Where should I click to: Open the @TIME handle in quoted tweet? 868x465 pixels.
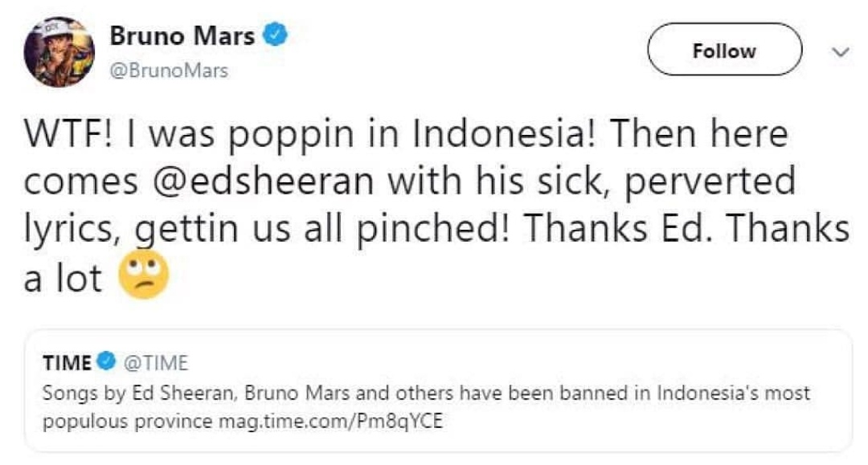(154, 363)
